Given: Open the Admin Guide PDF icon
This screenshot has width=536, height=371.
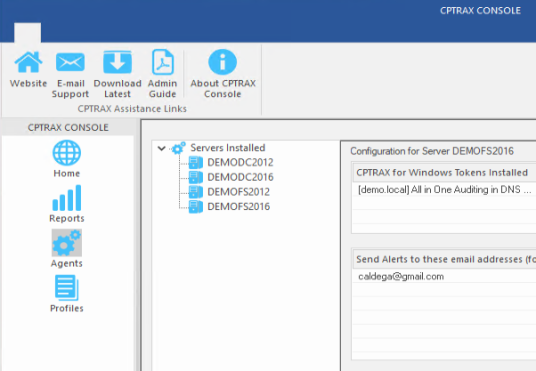Looking at the screenshot, I should pos(162,62).
